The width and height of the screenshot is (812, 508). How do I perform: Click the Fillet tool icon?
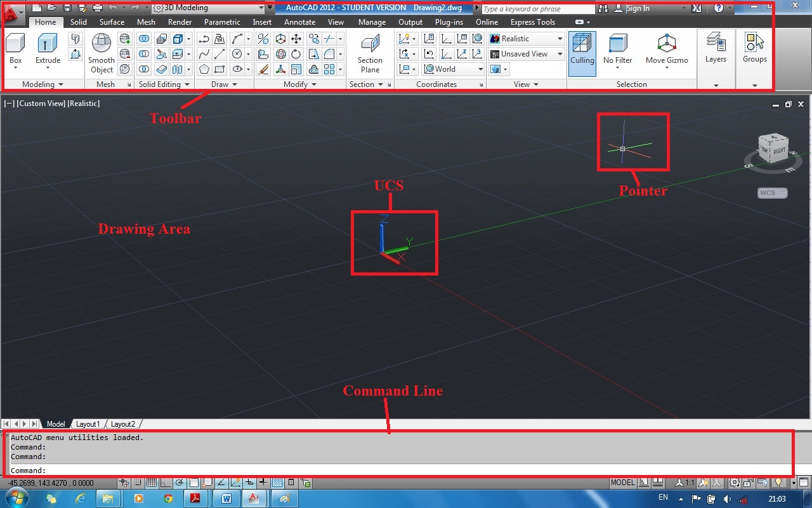point(329,54)
